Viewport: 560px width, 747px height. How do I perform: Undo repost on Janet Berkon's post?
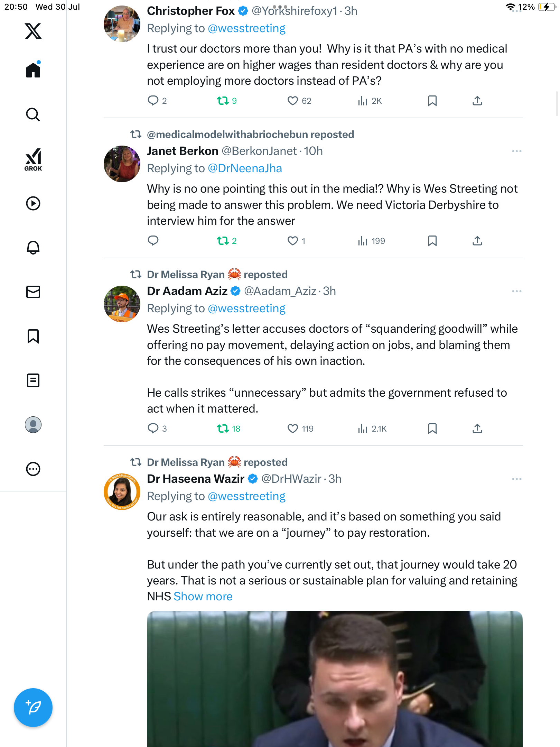(223, 241)
